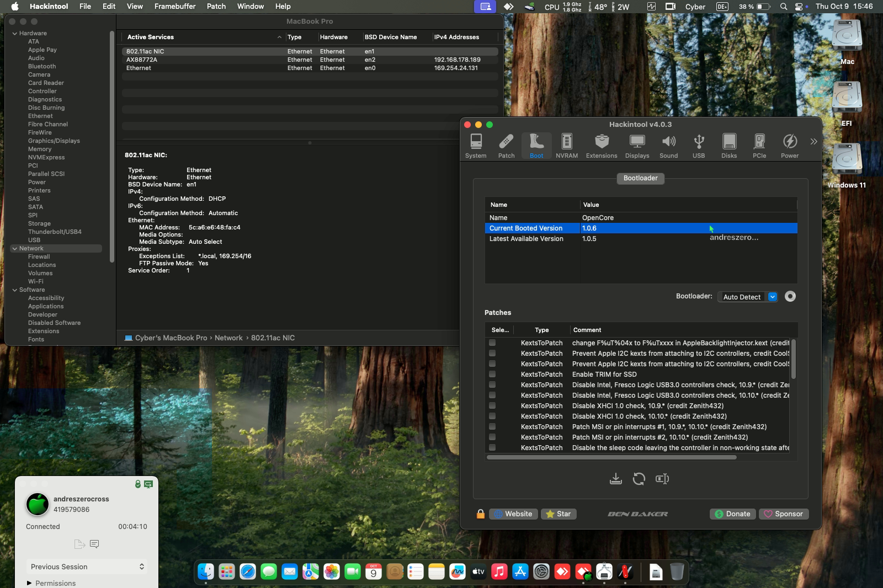
Task: Open the USB section in Hackintool
Action: click(699, 146)
